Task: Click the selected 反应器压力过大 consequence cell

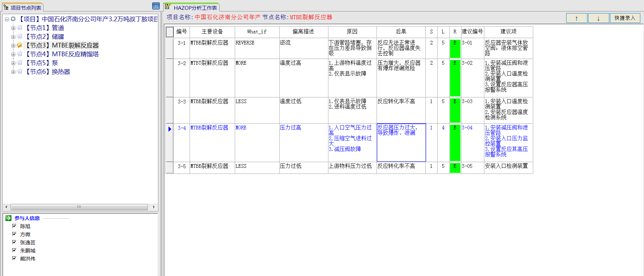Action: tap(401, 143)
